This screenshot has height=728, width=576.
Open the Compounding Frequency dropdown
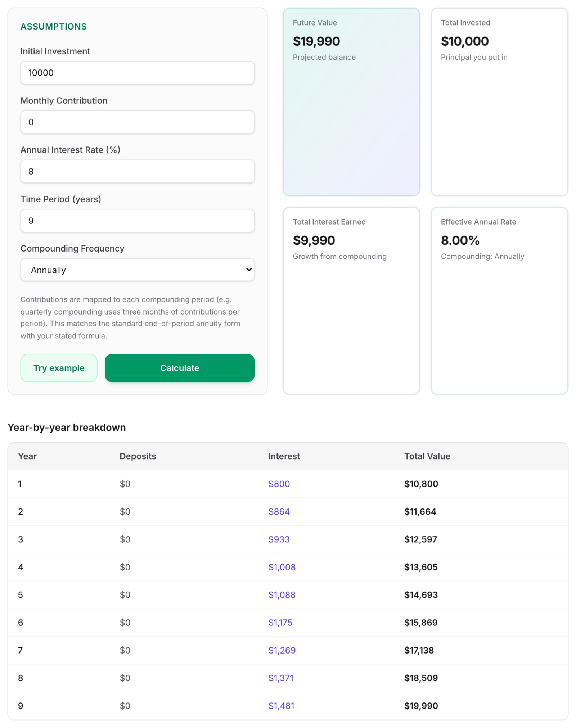click(x=137, y=270)
